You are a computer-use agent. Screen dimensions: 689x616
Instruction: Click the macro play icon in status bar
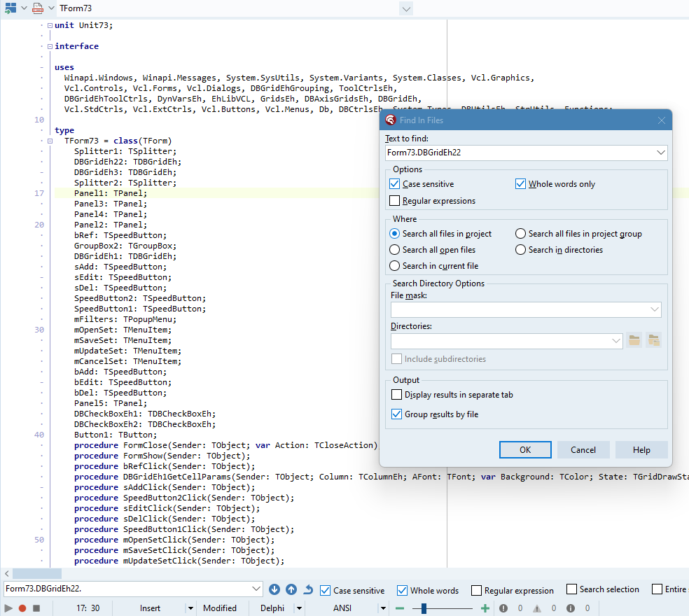(9, 608)
